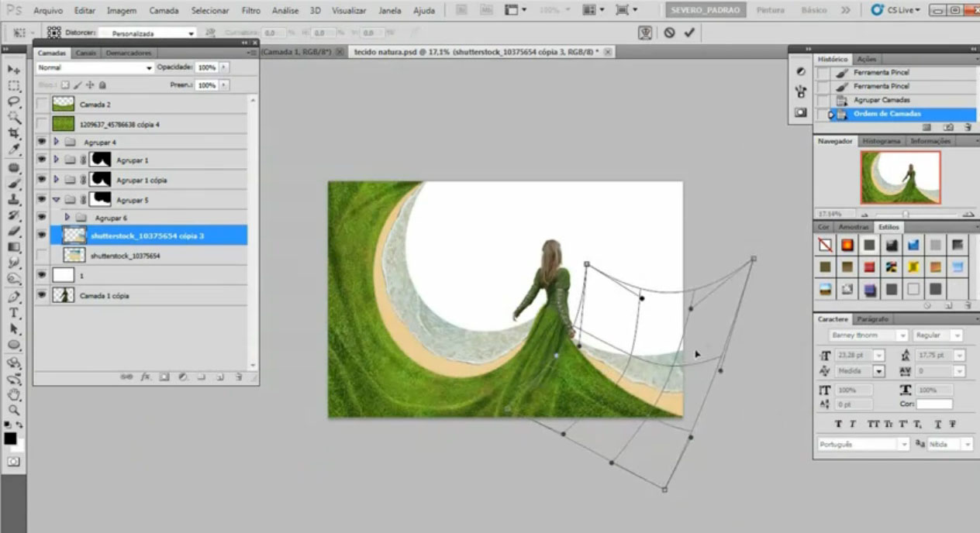The width and height of the screenshot is (980, 533).
Task: Select the Pen tool
Action: pos(13,297)
